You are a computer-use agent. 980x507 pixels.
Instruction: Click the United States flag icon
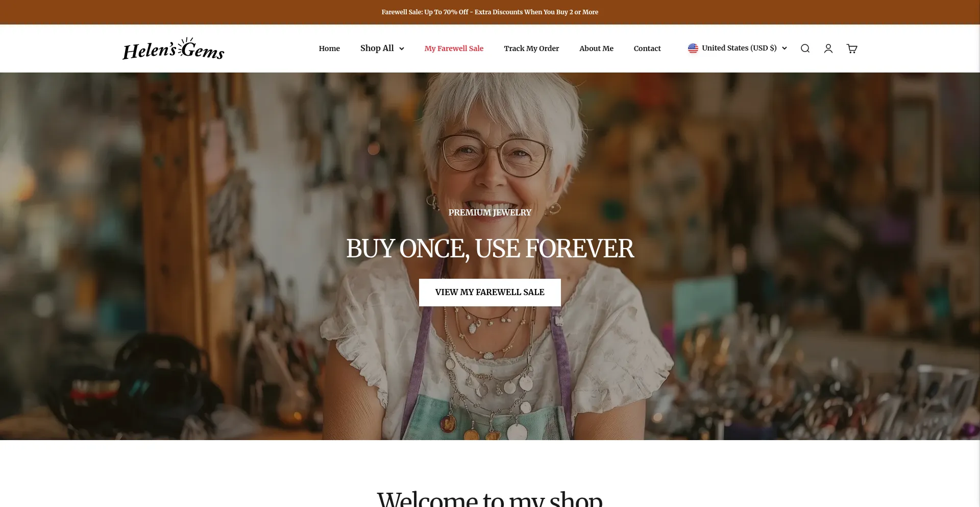(693, 48)
